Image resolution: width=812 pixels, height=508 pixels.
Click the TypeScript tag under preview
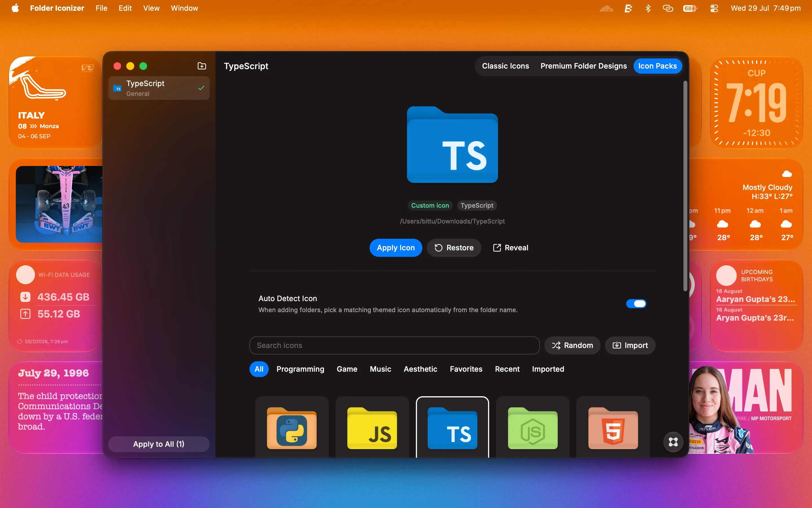477,205
